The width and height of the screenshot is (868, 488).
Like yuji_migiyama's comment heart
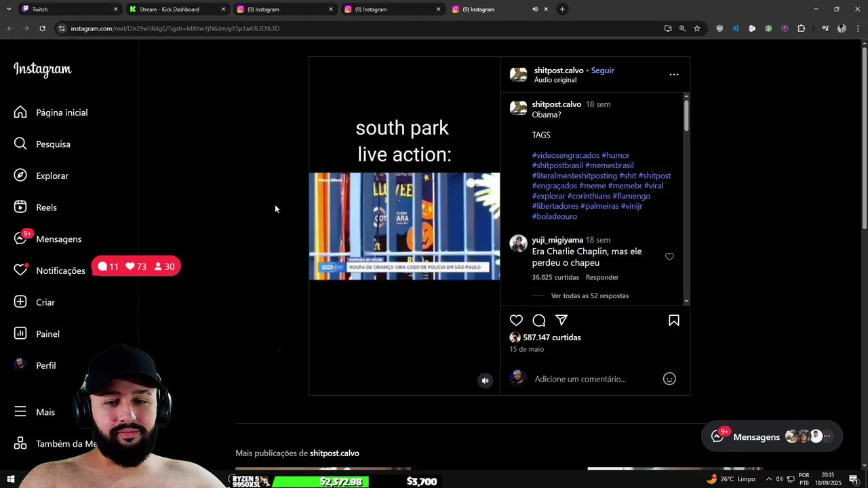coord(669,256)
